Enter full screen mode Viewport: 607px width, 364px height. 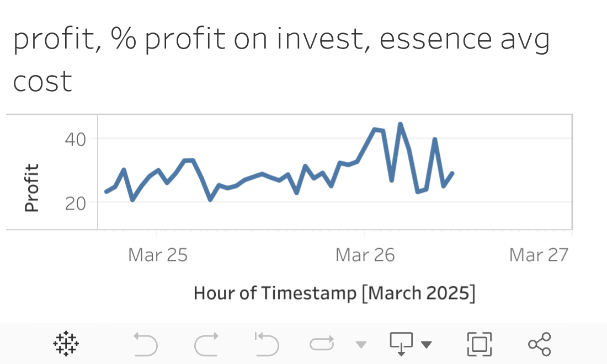[480, 344]
